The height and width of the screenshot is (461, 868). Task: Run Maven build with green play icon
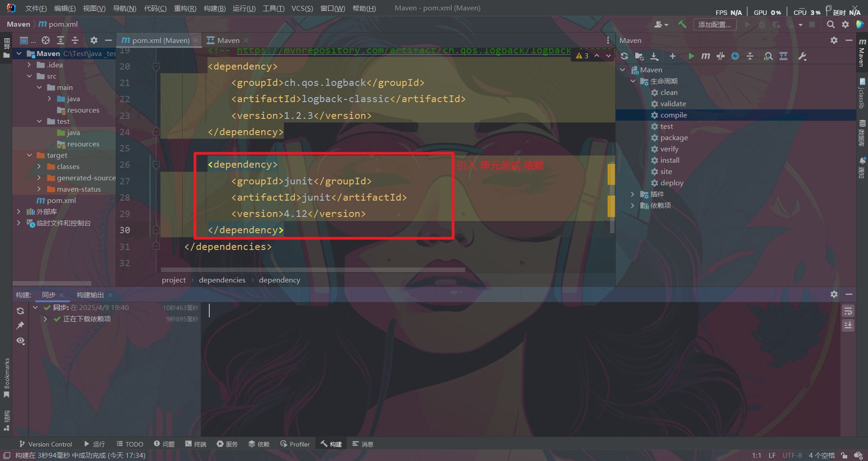point(691,56)
